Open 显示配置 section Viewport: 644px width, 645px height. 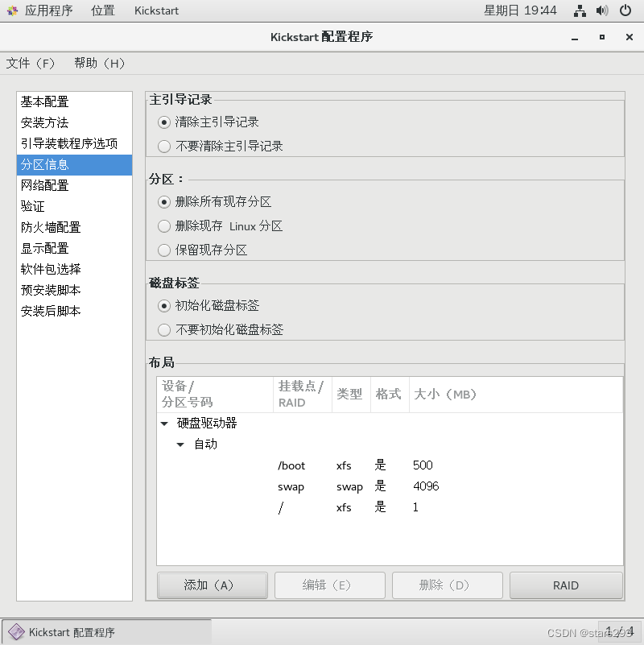74,249
